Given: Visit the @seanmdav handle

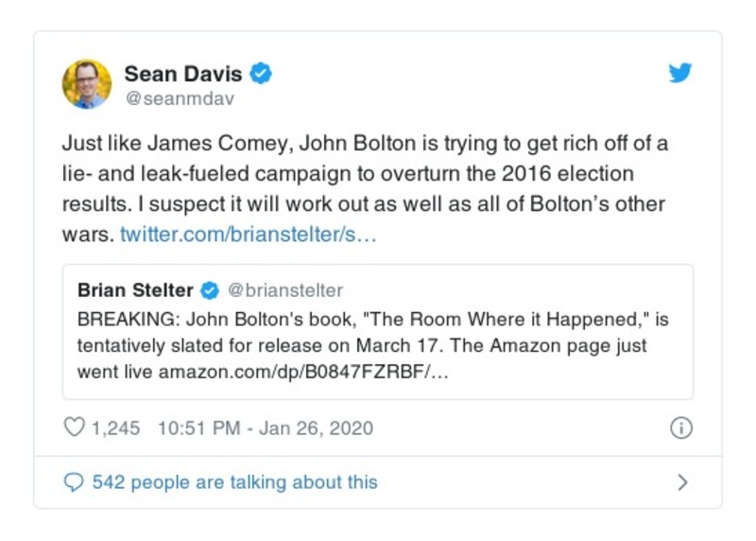Looking at the screenshot, I should 179,97.
